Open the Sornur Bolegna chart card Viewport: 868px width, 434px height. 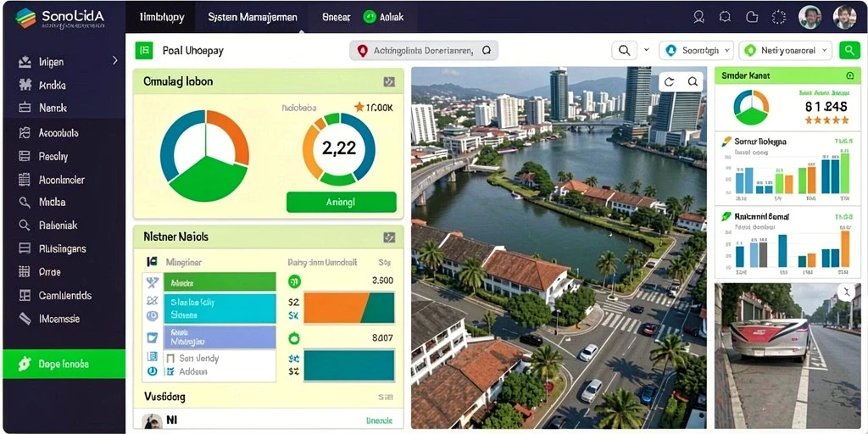(787, 169)
